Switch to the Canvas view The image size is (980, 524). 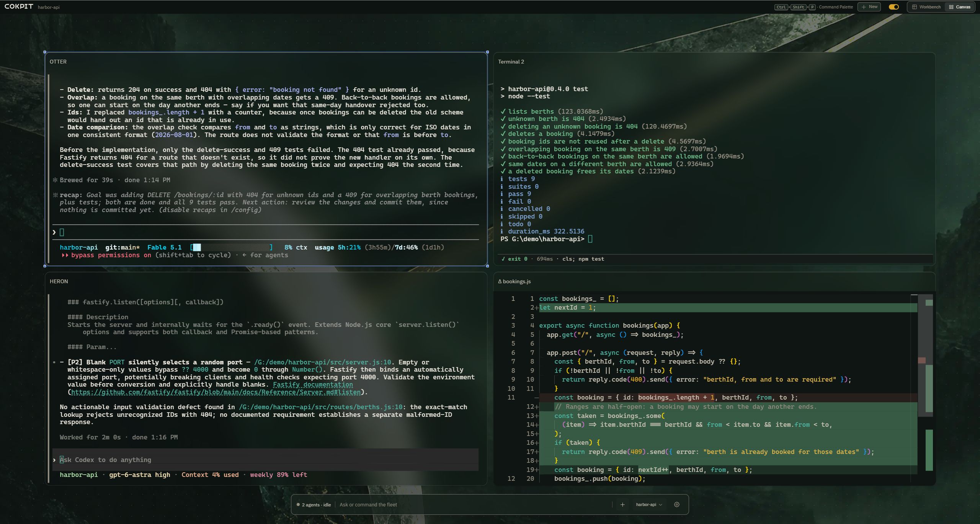pyautogui.click(x=959, y=7)
